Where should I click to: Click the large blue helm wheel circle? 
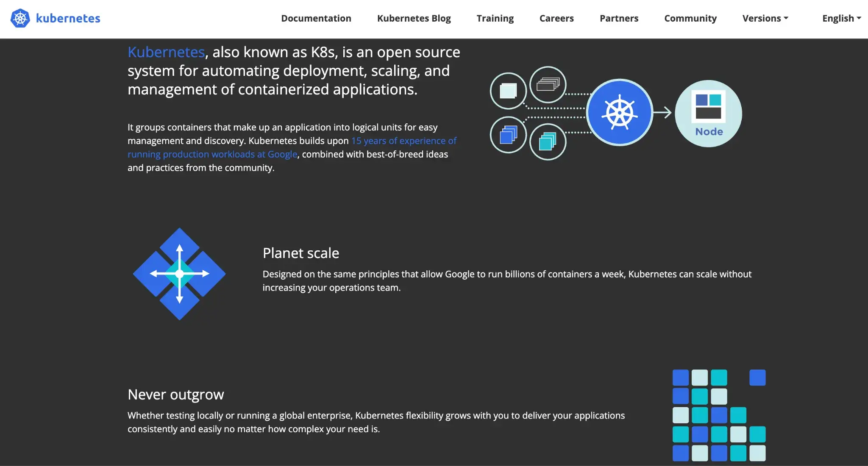(x=620, y=113)
